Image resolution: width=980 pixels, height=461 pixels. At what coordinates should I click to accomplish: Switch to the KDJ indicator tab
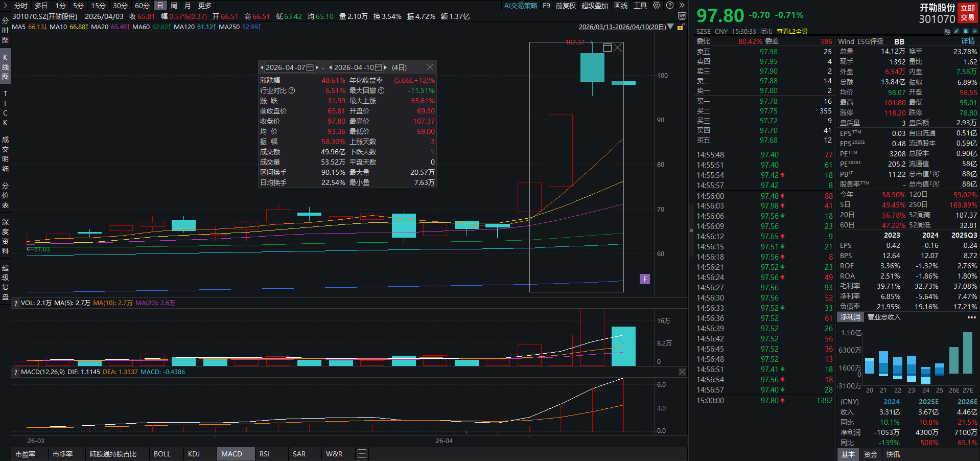[x=193, y=454]
